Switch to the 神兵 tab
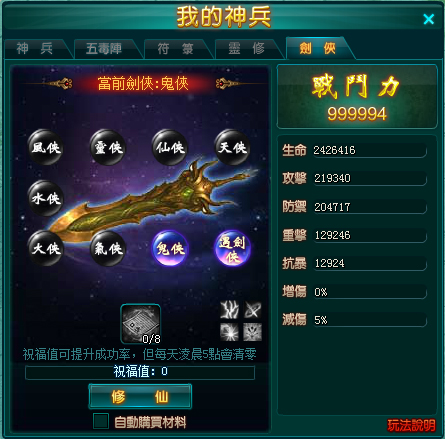The image size is (445, 439). [35, 49]
